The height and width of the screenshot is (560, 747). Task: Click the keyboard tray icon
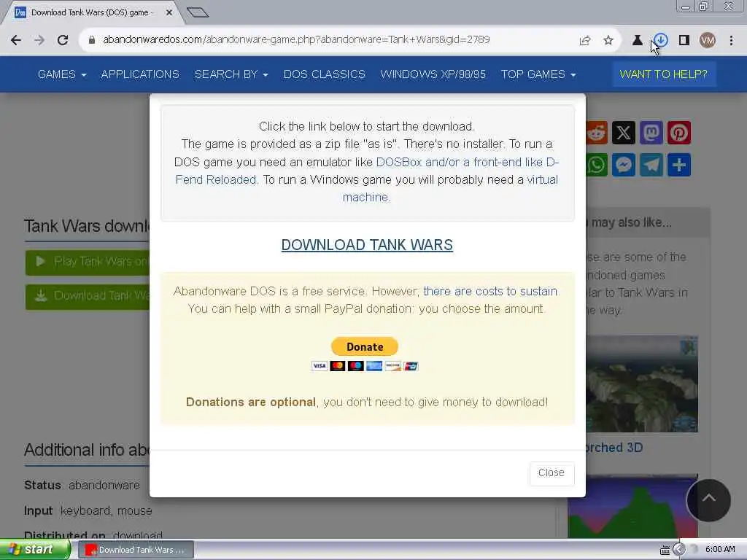point(665,550)
